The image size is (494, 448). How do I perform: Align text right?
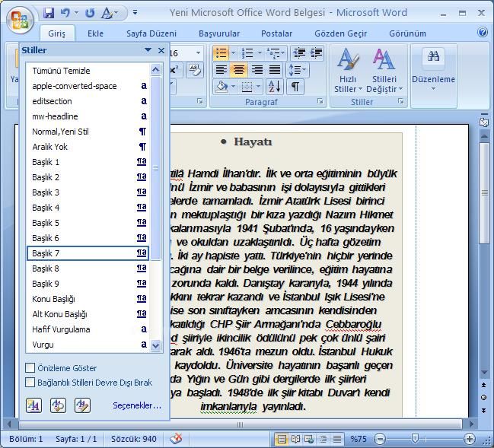(257, 69)
